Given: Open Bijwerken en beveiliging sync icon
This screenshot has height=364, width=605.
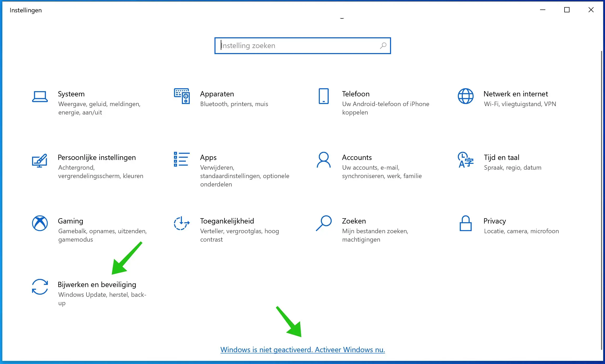Looking at the screenshot, I should (x=40, y=287).
